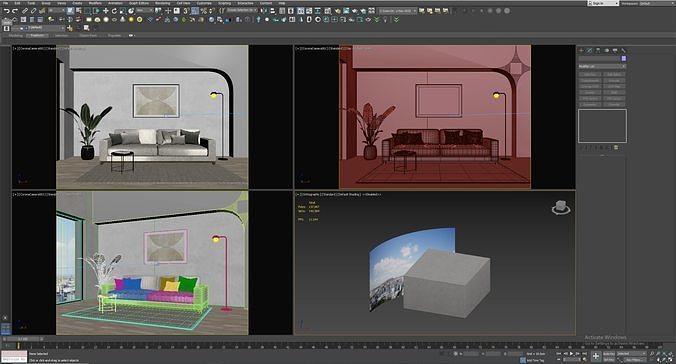
Task: Click the object name field in command panel
Action: 599,58
